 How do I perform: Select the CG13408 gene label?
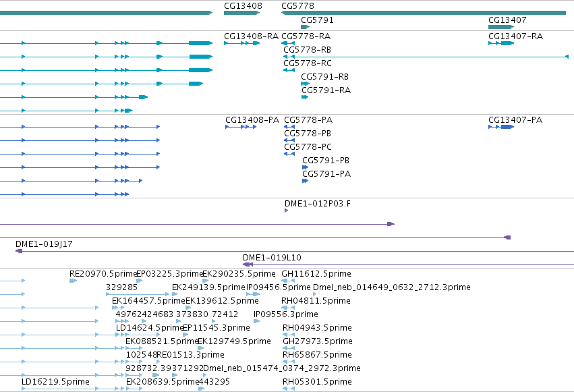click(x=243, y=6)
